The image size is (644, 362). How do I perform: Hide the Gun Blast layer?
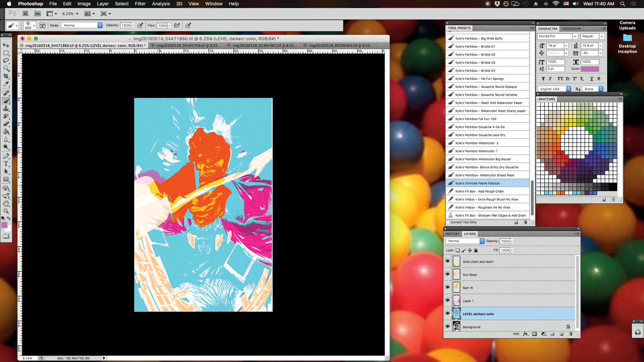click(x=448, y=274)
